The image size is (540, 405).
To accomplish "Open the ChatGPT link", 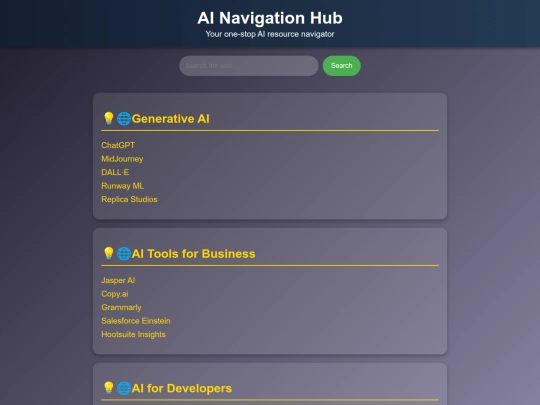I will tap(118, 145).
